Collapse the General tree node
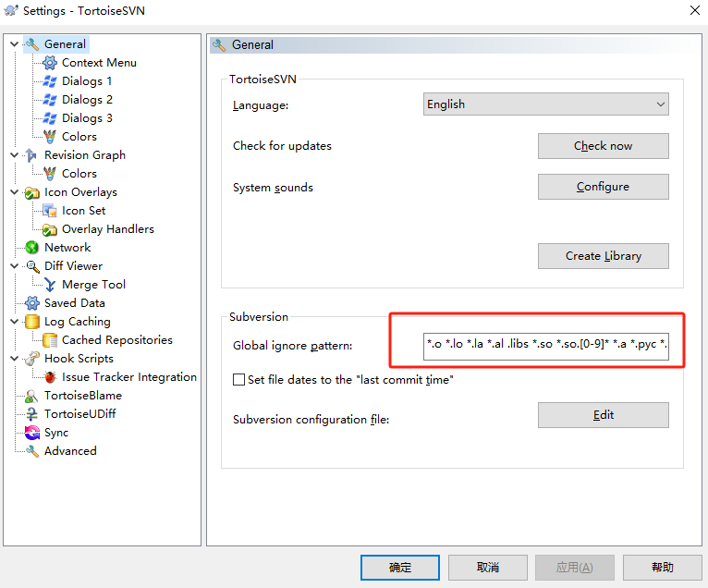This screenshot has width=708, height=588. coord(15,44)
